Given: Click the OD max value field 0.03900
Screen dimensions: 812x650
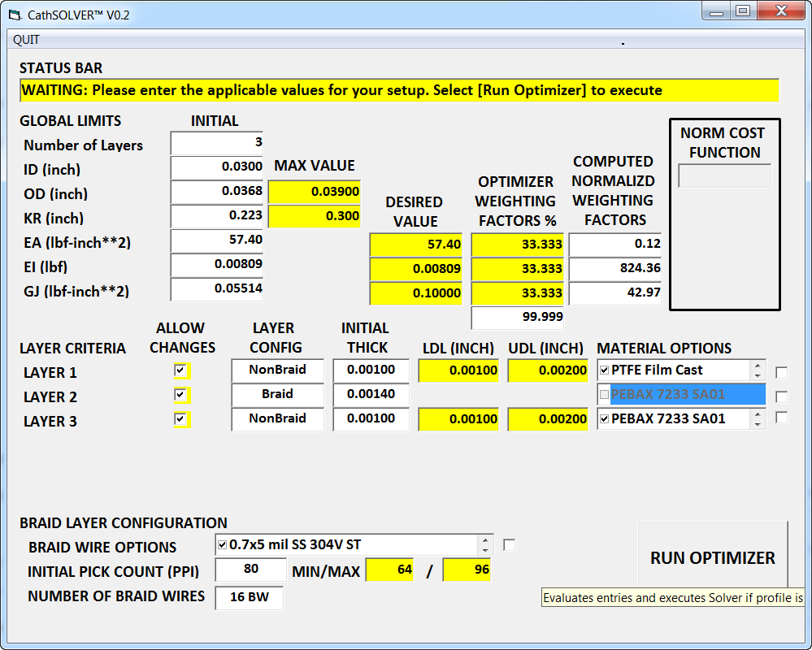Looking at the screenshot, I should coord(315,192).
